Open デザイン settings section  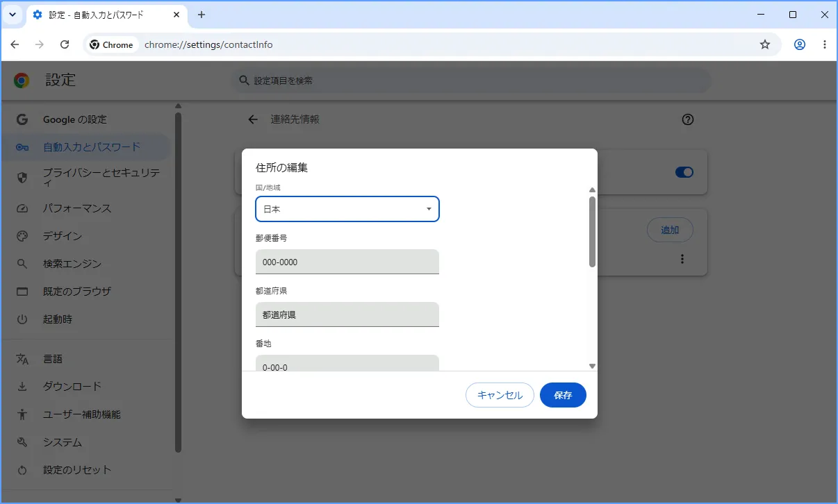tap(86, 236)
